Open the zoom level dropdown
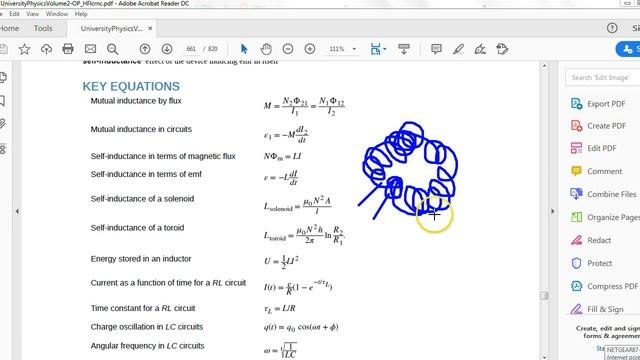This screenshot has height=360, width=640. tap(354, 49)
